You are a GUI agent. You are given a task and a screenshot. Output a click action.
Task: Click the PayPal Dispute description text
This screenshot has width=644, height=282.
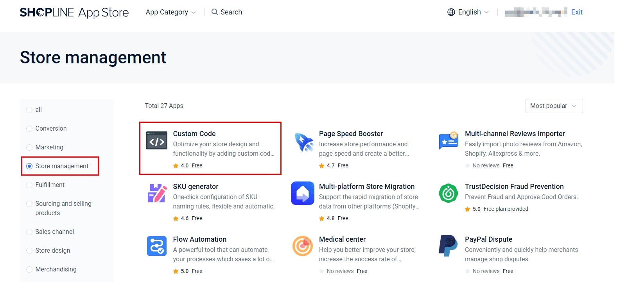click(x=521, y=255)
